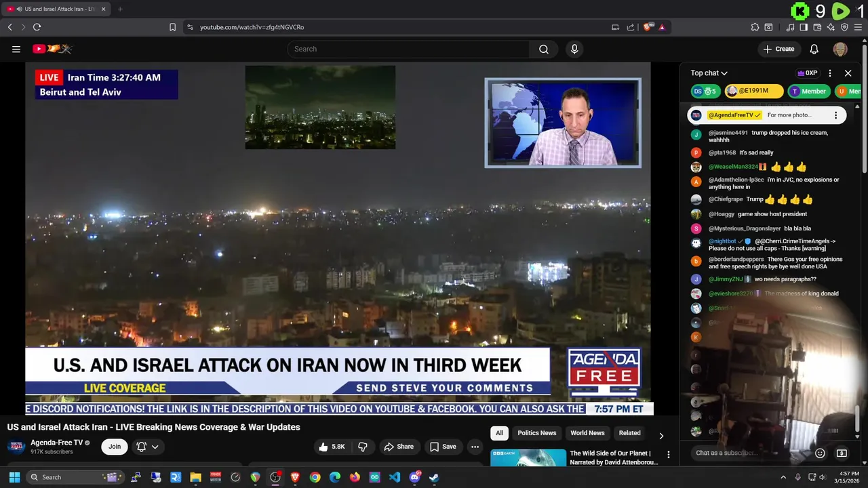This screenshot has width=868, height=488.
Task: Open options on pinned AgendaFreeTV message
Action: [835, 115]
